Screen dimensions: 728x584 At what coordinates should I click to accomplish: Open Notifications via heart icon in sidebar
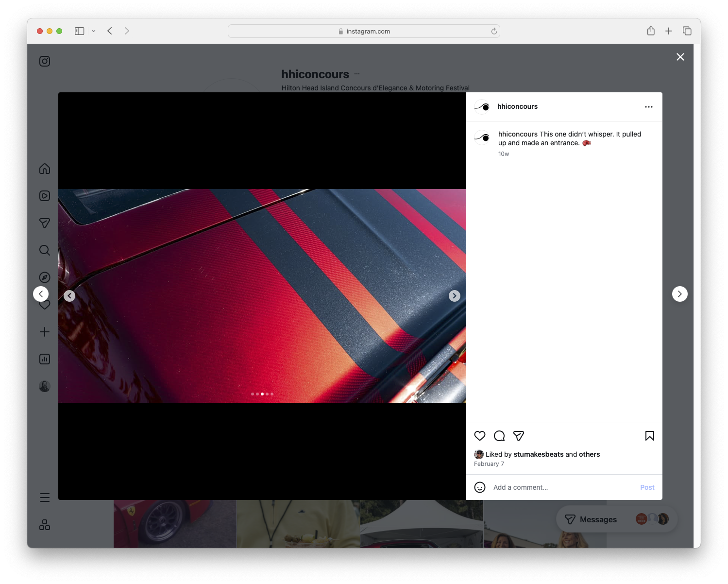point(44,305)
